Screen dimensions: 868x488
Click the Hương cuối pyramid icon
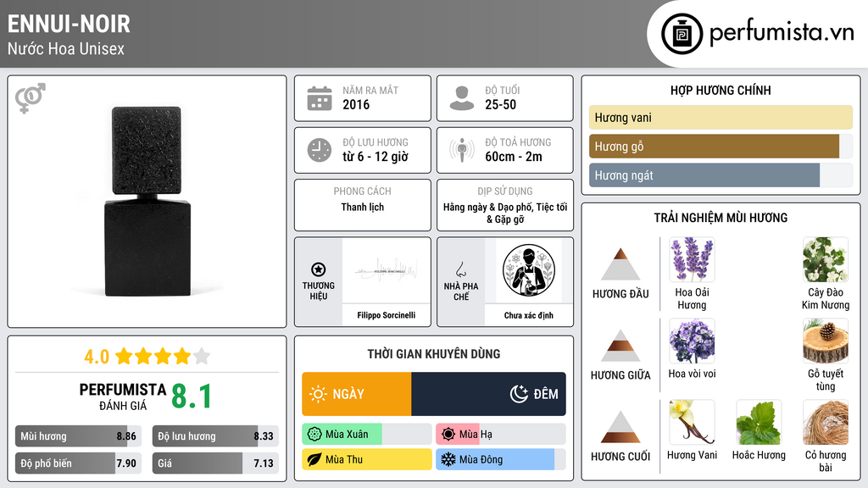point(620,427)
